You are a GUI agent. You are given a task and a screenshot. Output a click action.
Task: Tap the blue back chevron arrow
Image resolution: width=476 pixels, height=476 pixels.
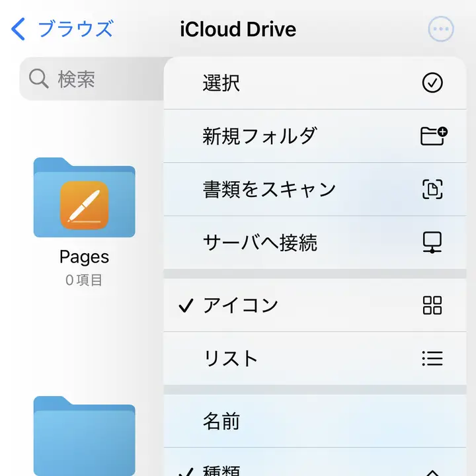(x=19, y=29)
